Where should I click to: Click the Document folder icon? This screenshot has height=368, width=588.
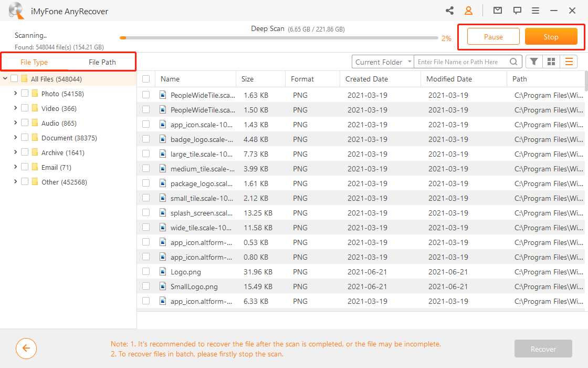click(x=35, y=137)
